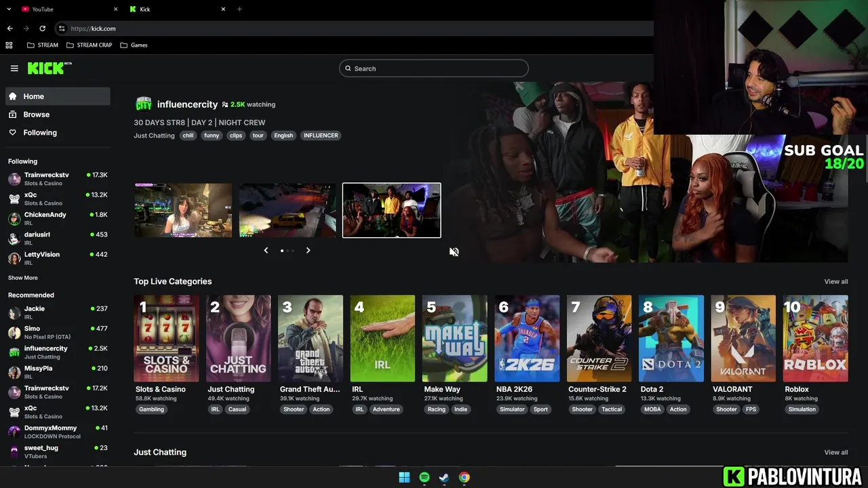This screenshot has width=868, height=488.
Task: Open Windows Start button in taskbar
Action: click(x=404, y=477)
